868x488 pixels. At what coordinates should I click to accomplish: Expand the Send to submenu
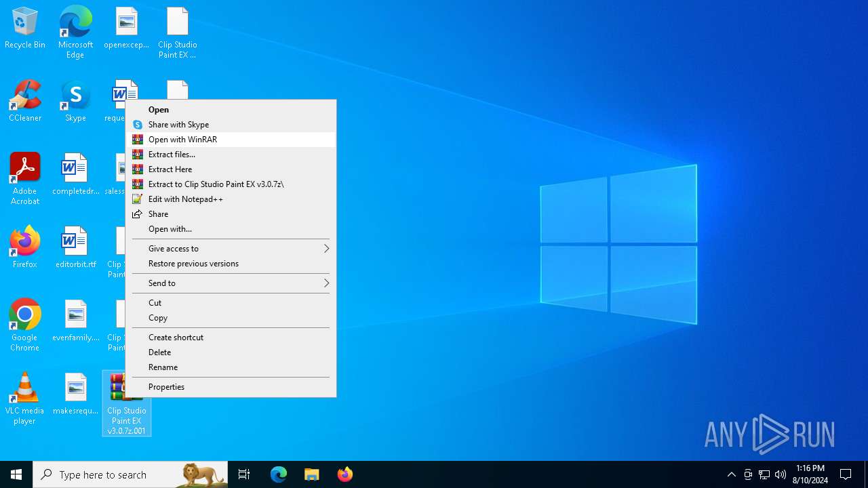click(x=231, y=283)
